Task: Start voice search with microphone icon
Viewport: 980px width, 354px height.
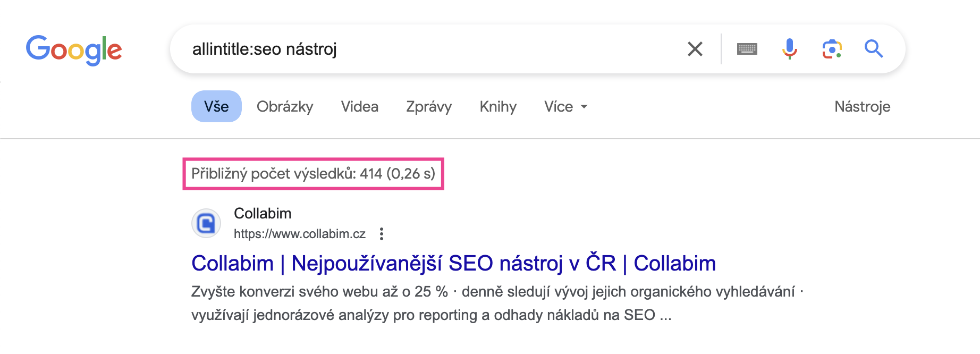Action: click(789, 49)
